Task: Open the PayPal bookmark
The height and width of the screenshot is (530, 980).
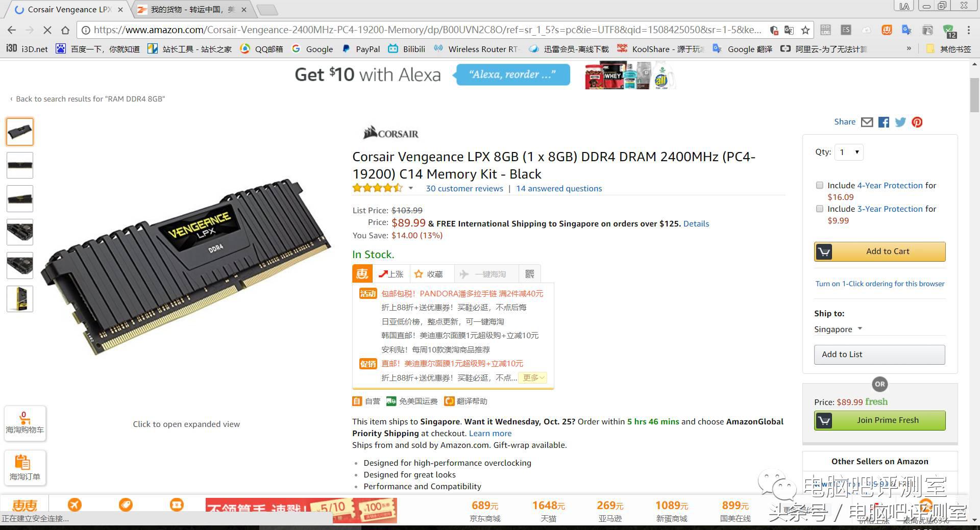Action: click(361, 49)
